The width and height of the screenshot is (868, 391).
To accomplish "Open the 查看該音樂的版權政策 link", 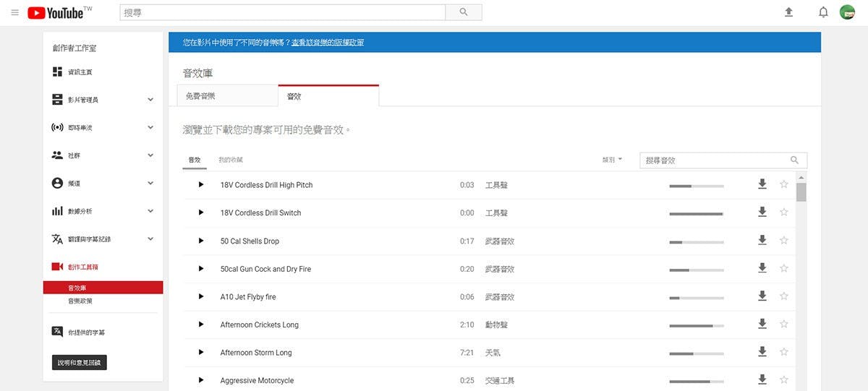I will click(x=328, y=43).
